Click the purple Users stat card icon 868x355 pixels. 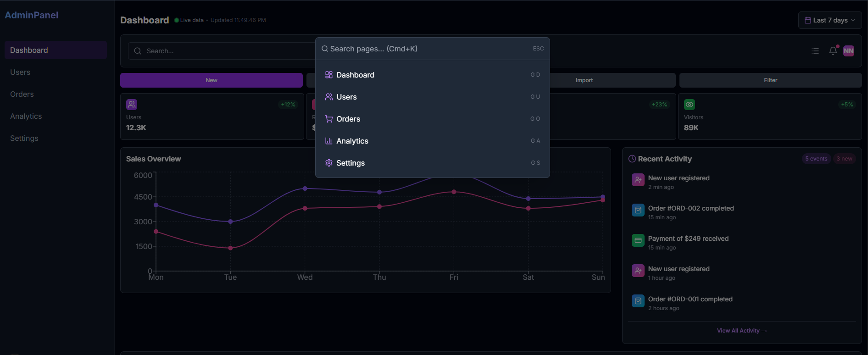[x=132, y=105]
